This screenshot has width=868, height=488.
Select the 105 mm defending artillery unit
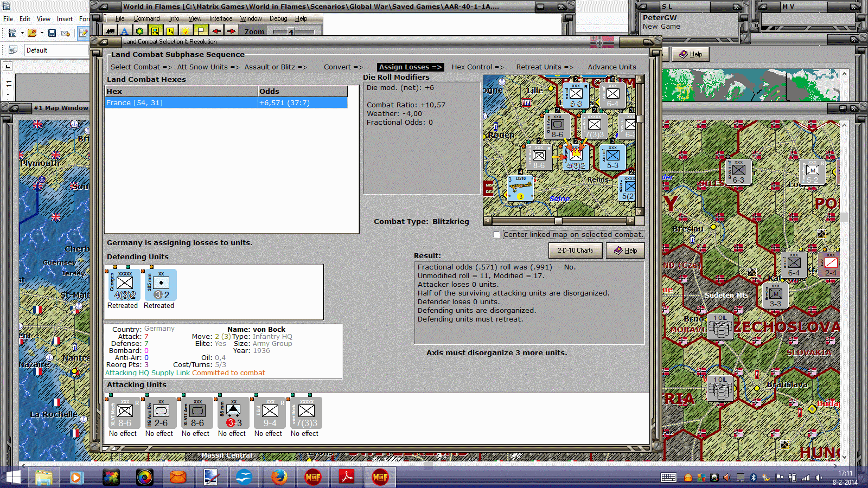(159, 285)
